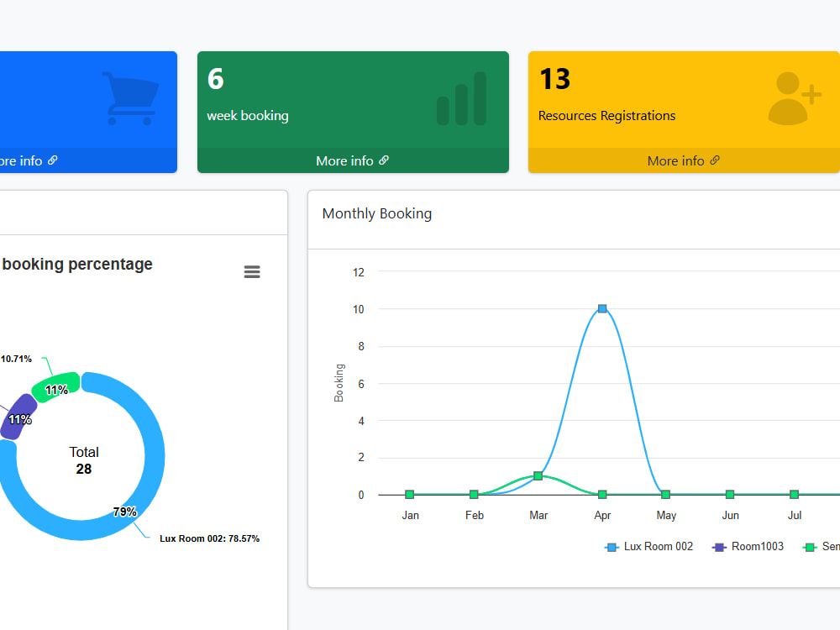Click the booking percentage chart title

(76, 264)
